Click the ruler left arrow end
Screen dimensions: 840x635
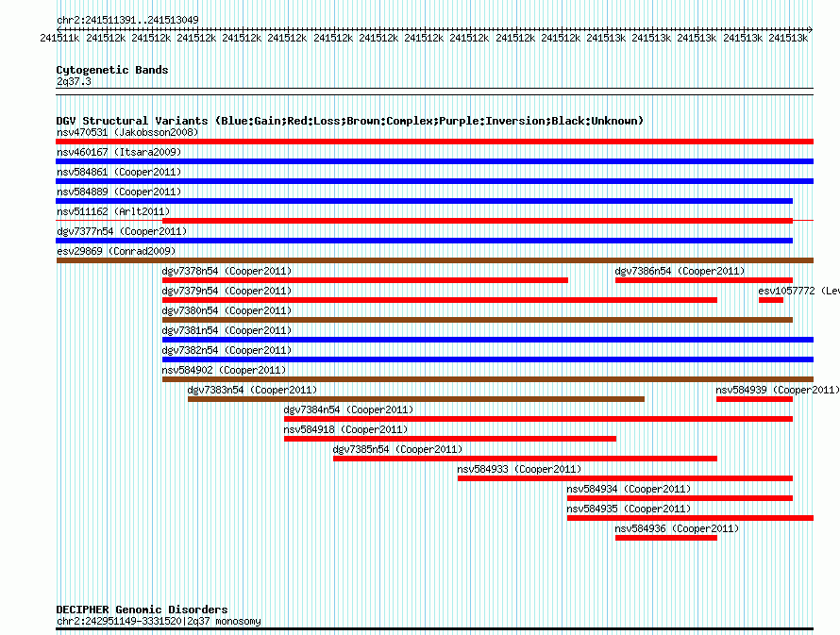click(x=59, y=29)
